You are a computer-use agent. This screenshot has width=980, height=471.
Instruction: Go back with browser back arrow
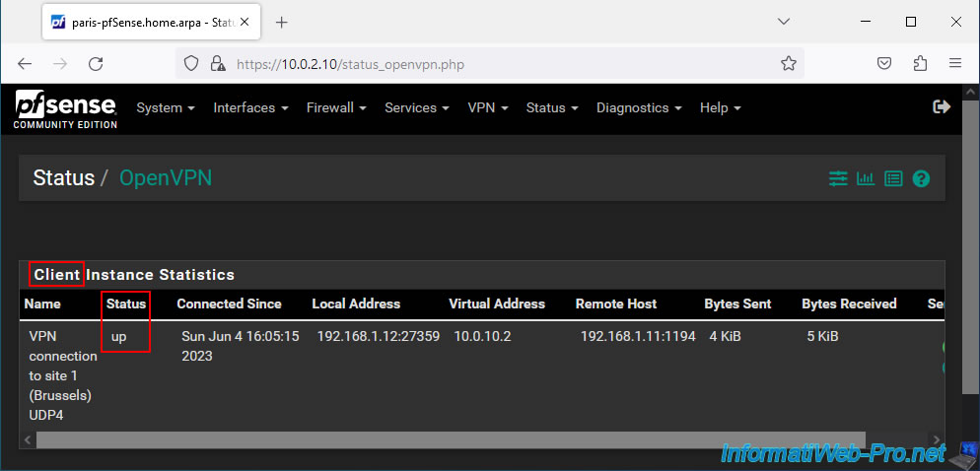click(x=25, y=64)
